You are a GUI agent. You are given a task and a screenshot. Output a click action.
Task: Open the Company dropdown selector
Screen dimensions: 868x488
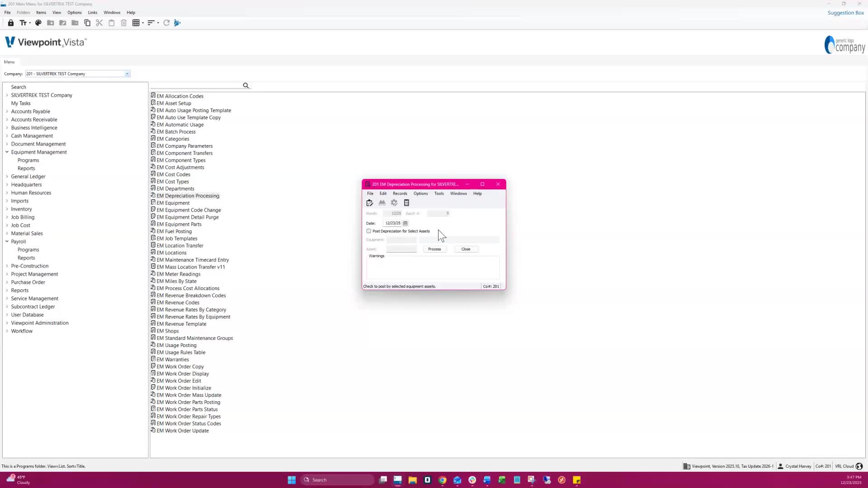[127, 74]
